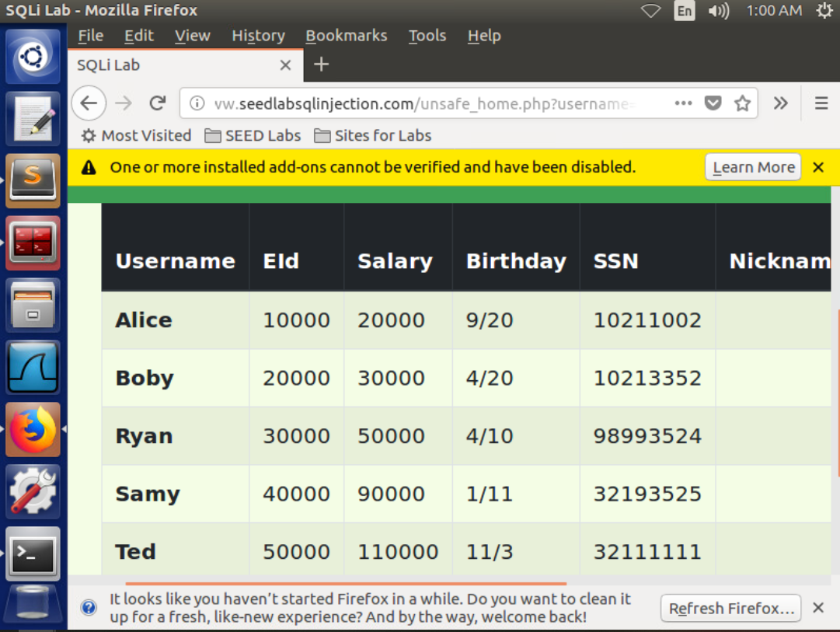This screenshot has width=840, height=632.
Task: Open the History menu
Action: pyautogui.click(x=258, y=36)
